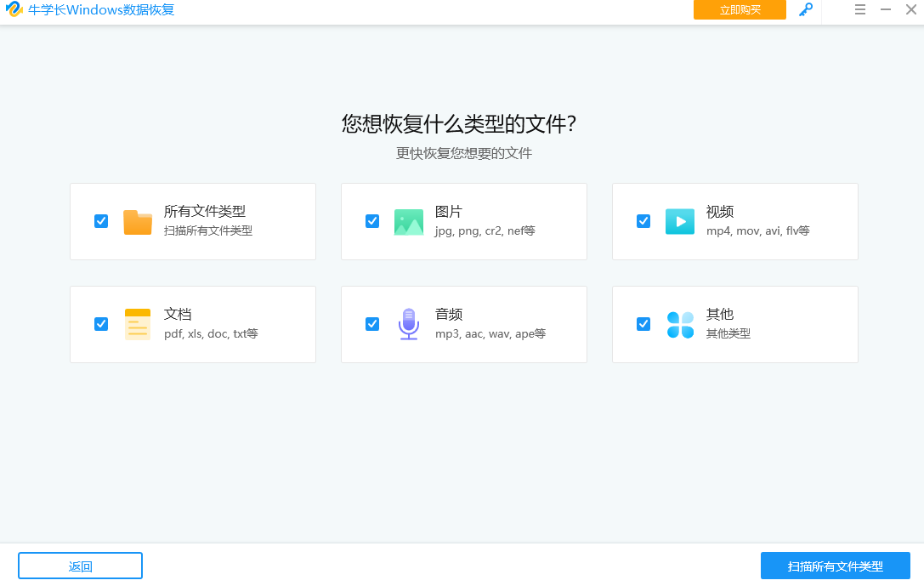Click the 扫描所有文件类型 scan button
Image resolution: width=924 pixels, height=586 pixels.
pos(836,565)
